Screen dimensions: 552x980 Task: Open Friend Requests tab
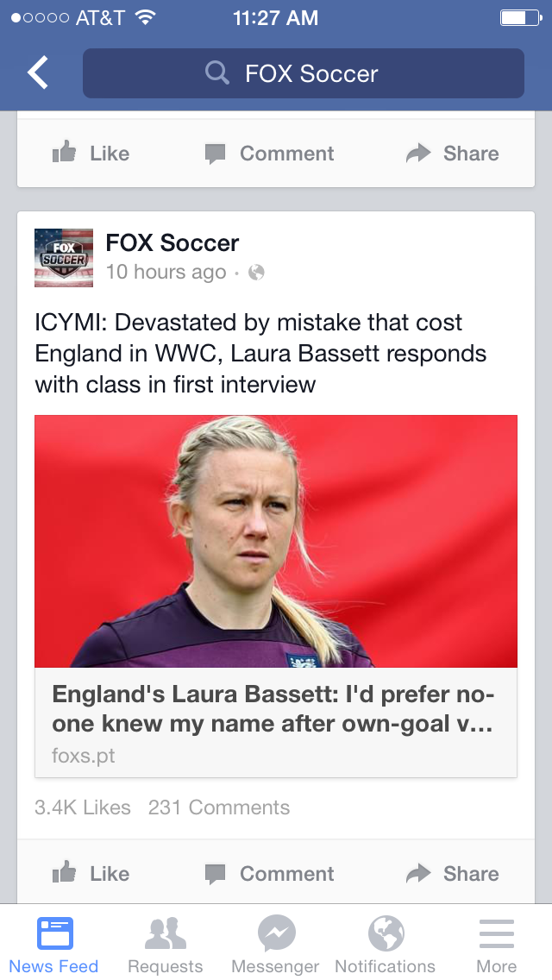[x=165, y=945]
